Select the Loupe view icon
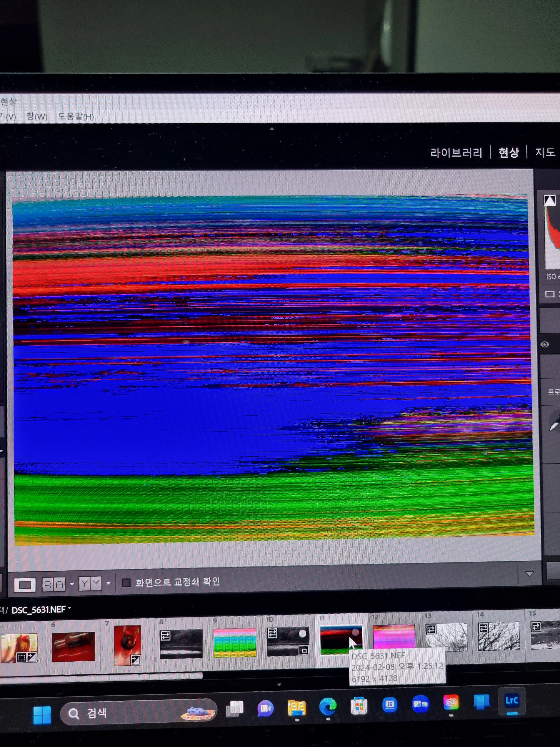Image resolution: width=560 pixels, height=747 pixels. click(x=25, y=585)
